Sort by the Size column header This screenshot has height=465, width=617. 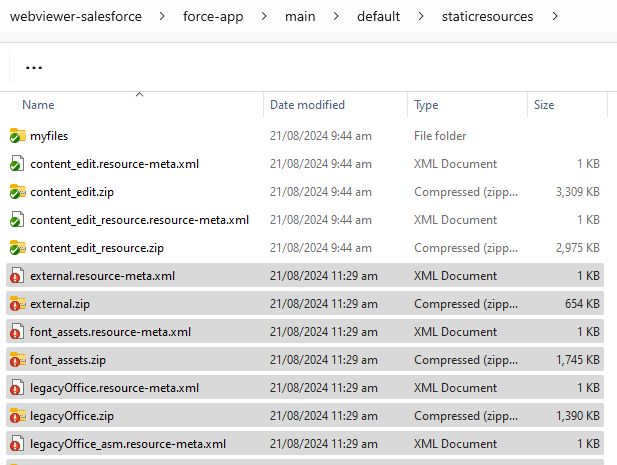pyautogui.click(x=544, y=105)
